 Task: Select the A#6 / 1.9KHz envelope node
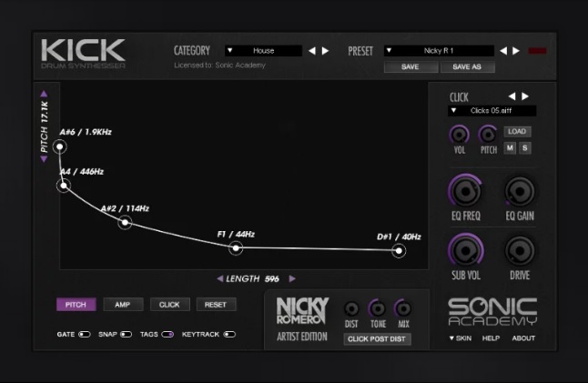click(60, 146)
